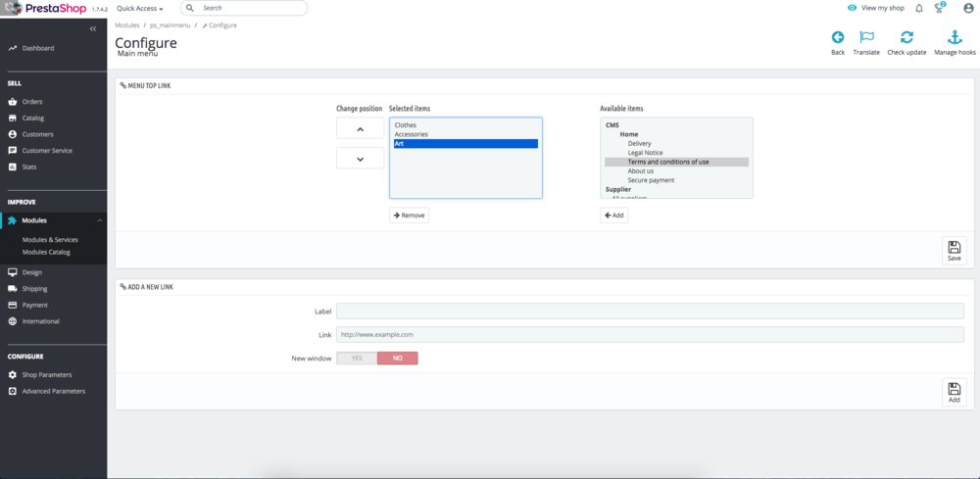Click the Payment card icon

coord(13,305)
